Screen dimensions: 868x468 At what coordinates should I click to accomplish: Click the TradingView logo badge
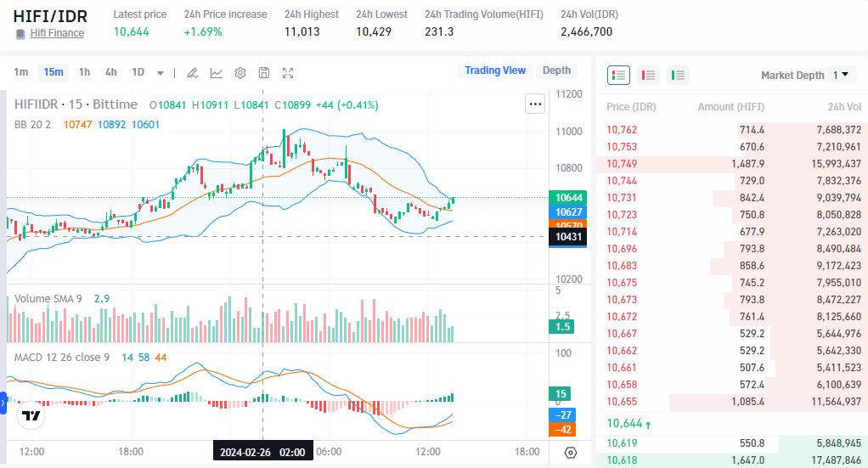(x=31, y=415)
